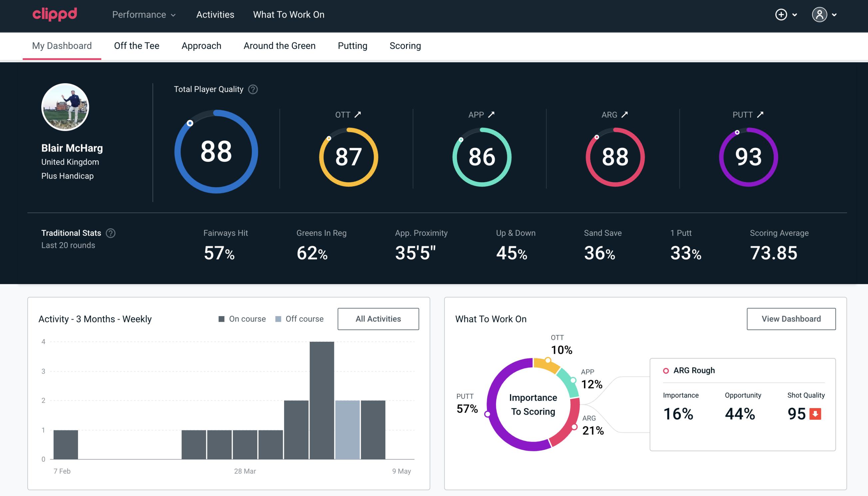Switch to the Scoring tab
This screenshot has width=868, height=496.
(x=405, y=45)
